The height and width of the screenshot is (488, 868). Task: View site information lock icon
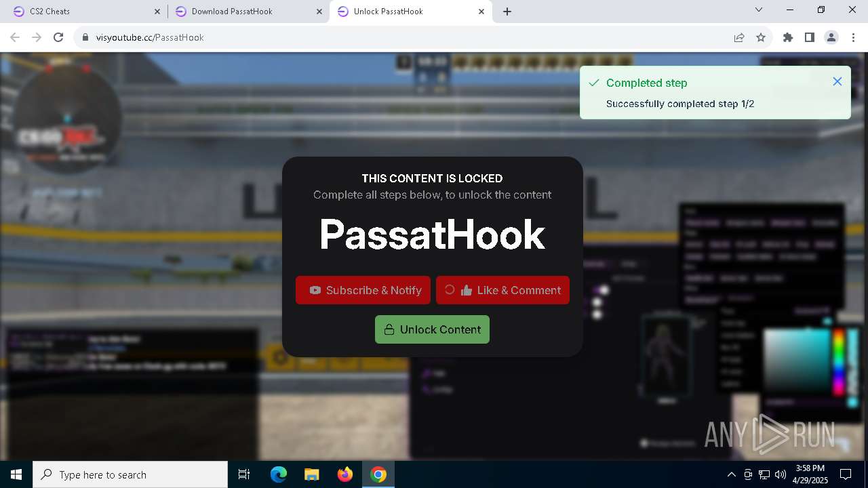coord(85,37)
